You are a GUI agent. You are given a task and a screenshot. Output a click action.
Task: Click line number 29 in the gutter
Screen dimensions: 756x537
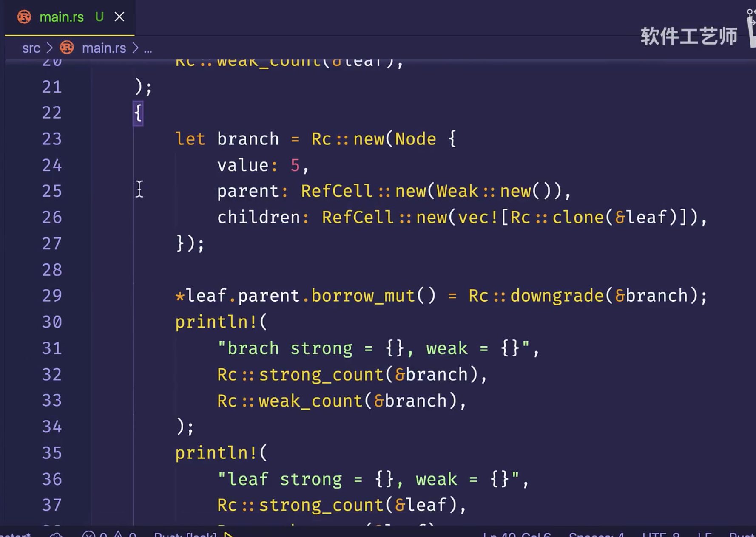point(52,296)
